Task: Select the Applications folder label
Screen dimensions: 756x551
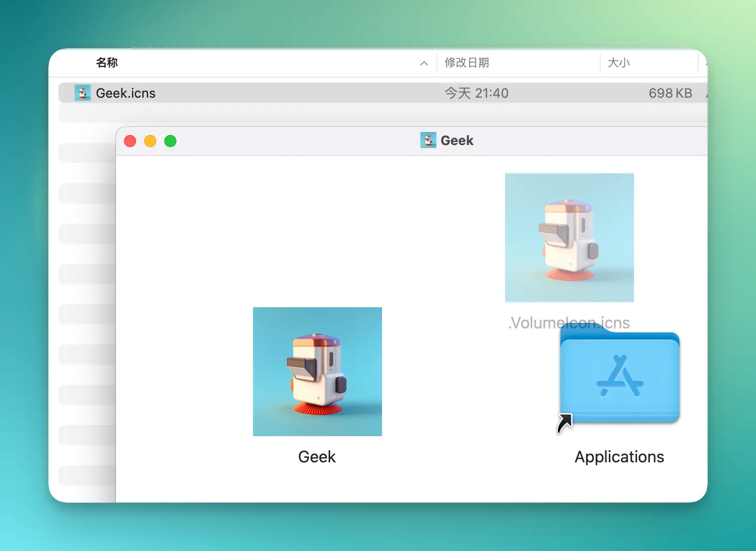Action: (x=619, y=457)
